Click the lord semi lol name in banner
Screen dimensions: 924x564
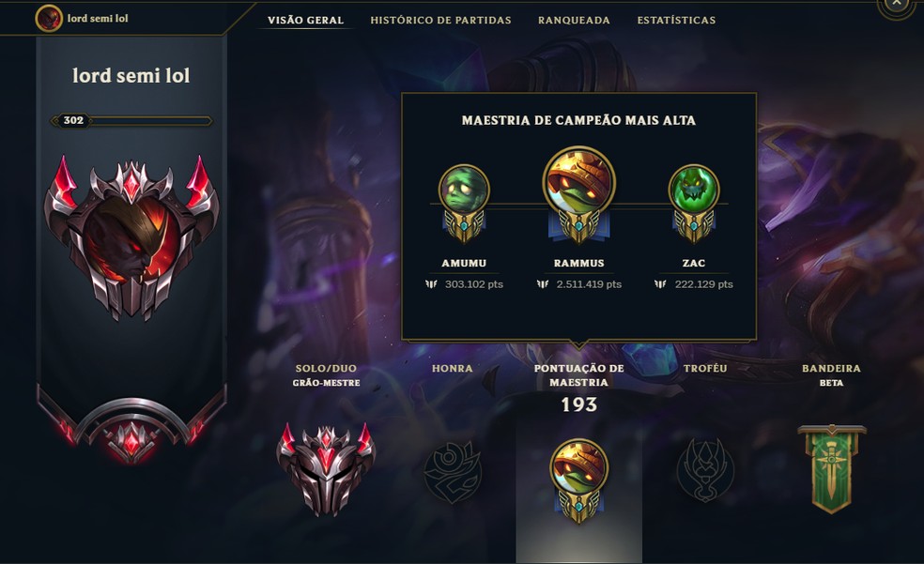[x=131, y=75]
